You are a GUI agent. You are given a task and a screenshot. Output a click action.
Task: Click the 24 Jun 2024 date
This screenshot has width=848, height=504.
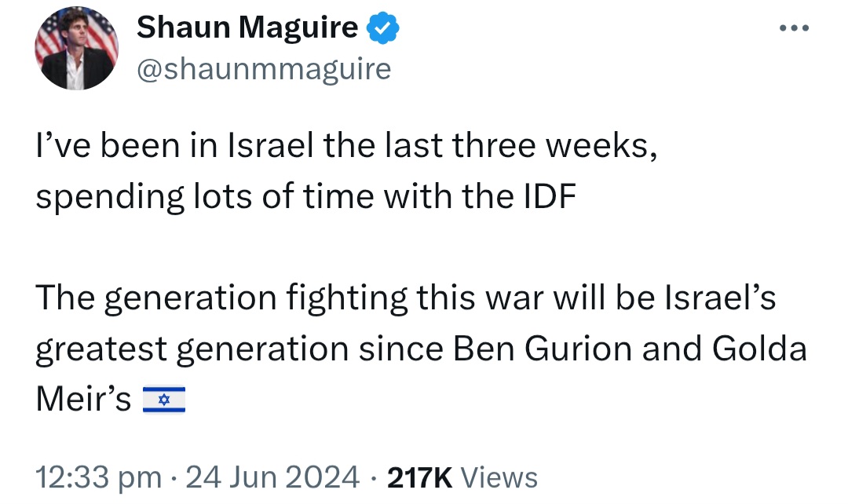(x=272, y=477)
